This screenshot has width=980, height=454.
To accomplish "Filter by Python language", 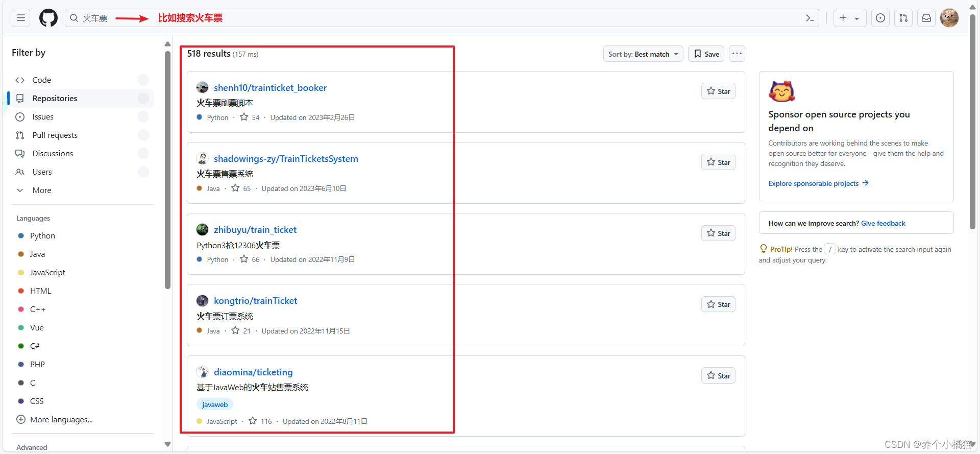I will tap(42, 236).
